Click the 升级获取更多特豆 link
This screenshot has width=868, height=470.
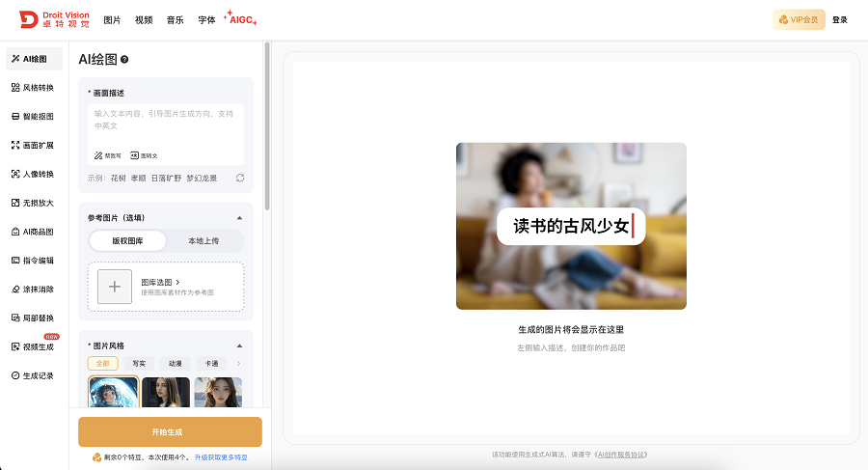(x=221, y=457)
